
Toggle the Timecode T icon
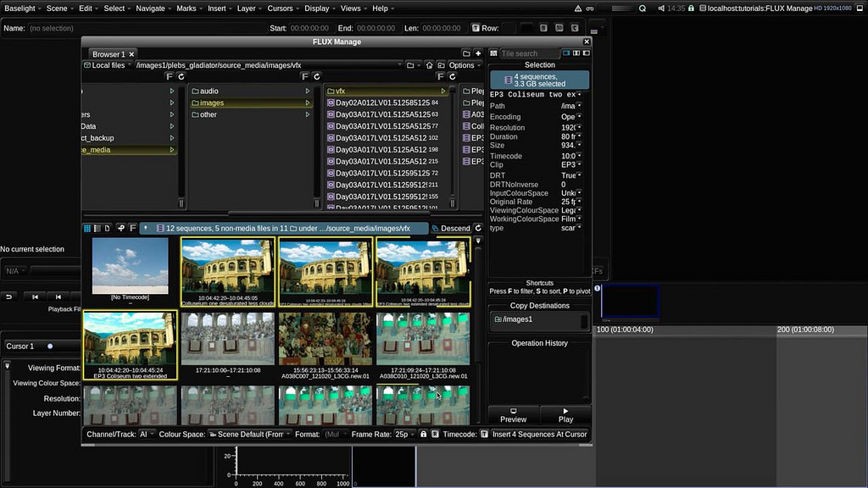pyautogui.click(x=484, y=435)
